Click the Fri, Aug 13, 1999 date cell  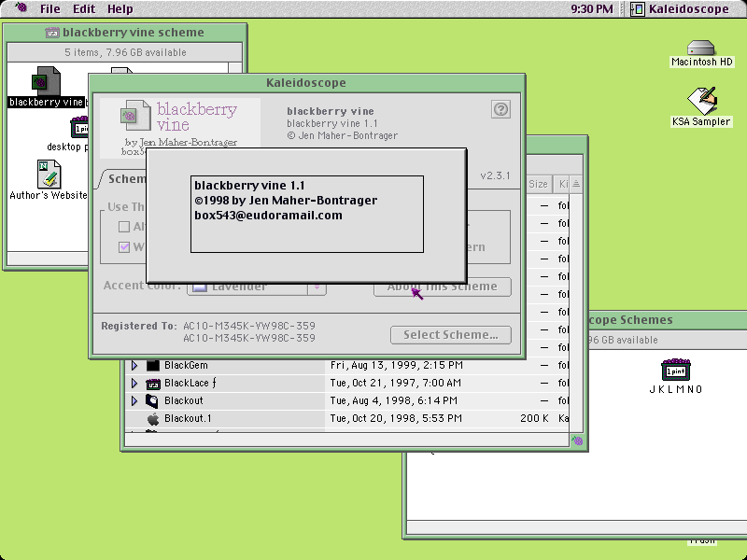pos(396,365)
